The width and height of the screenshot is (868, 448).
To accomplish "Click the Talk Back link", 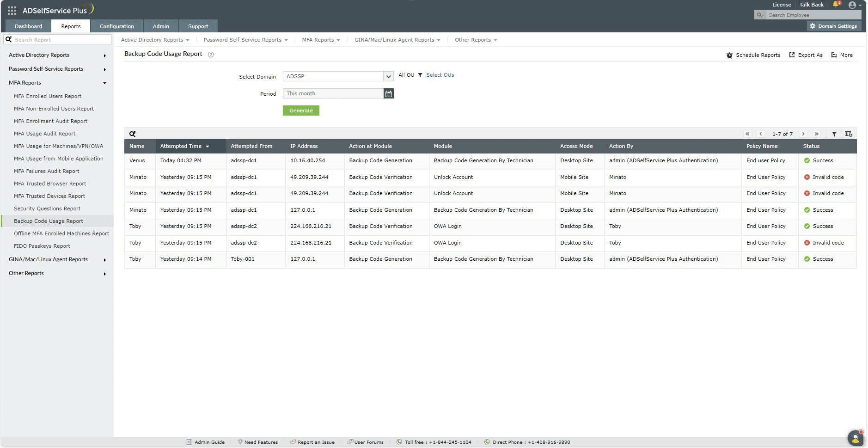I will click(x=811, y=5).
